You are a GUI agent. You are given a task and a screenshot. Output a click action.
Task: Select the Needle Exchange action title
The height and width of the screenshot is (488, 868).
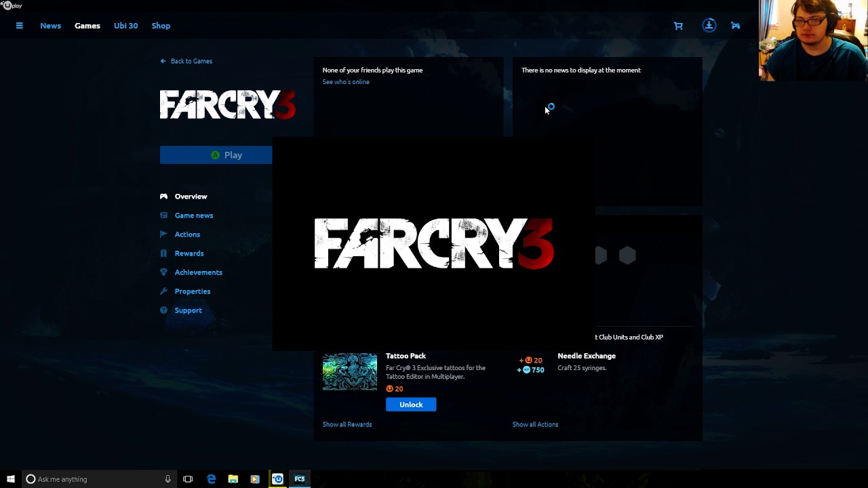pos(587,356)
